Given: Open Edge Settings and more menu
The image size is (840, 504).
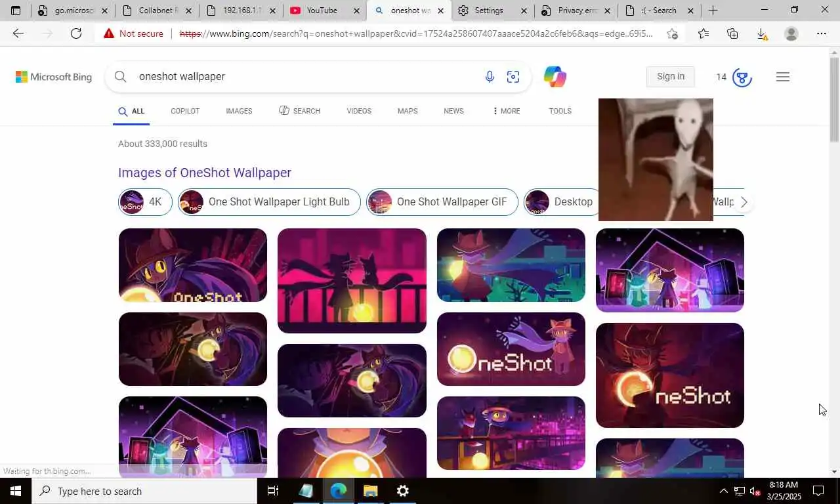Looking at the screenshot, I should 821,33.
